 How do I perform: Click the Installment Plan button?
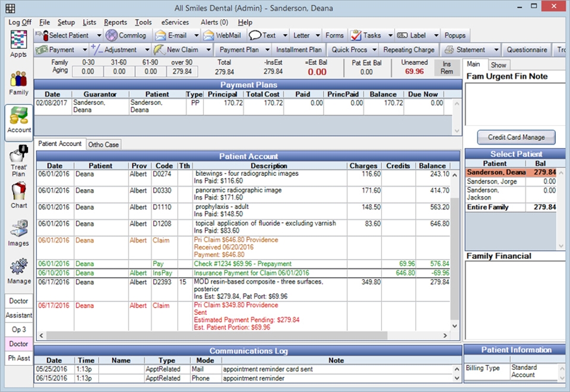coord(299,50)
